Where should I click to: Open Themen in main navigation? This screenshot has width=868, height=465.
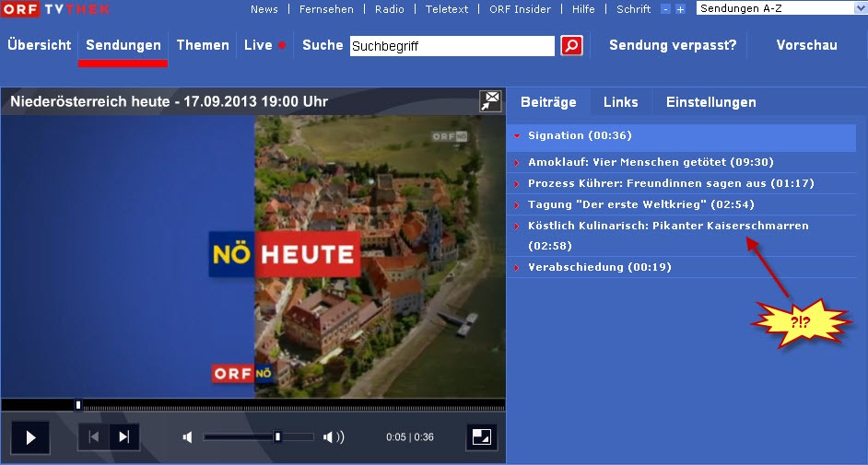(203, 45)
